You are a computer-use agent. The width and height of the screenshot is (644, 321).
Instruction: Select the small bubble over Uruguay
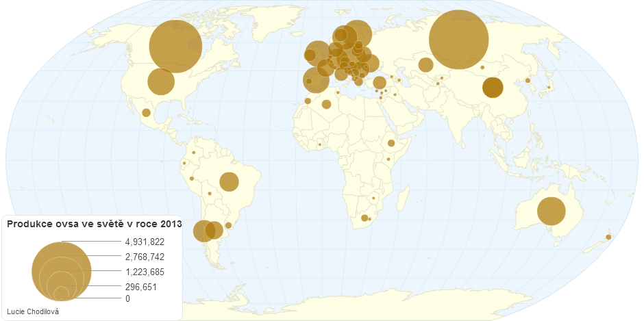228,225
